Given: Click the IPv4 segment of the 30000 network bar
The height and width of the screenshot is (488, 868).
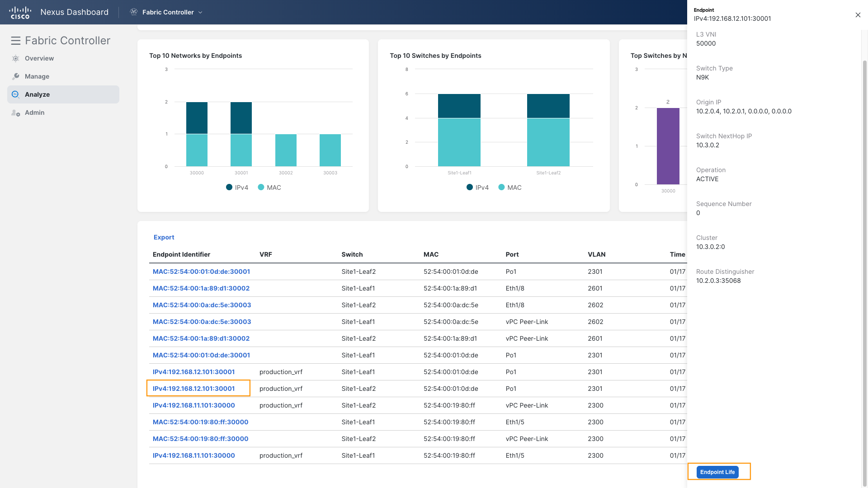Looking at the screenshot, I should [x=197, y=118].
